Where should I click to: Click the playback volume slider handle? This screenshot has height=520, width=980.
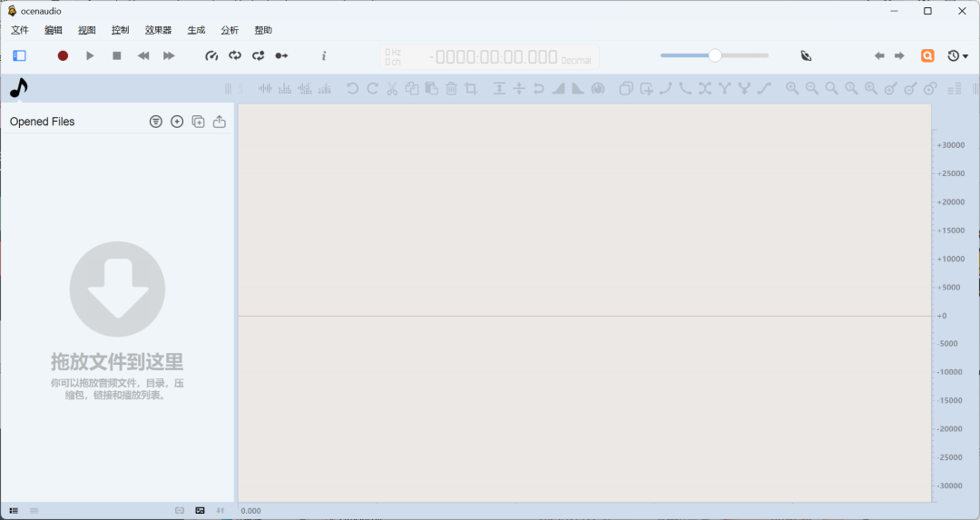pyautogui.click(x=715, y=55)
